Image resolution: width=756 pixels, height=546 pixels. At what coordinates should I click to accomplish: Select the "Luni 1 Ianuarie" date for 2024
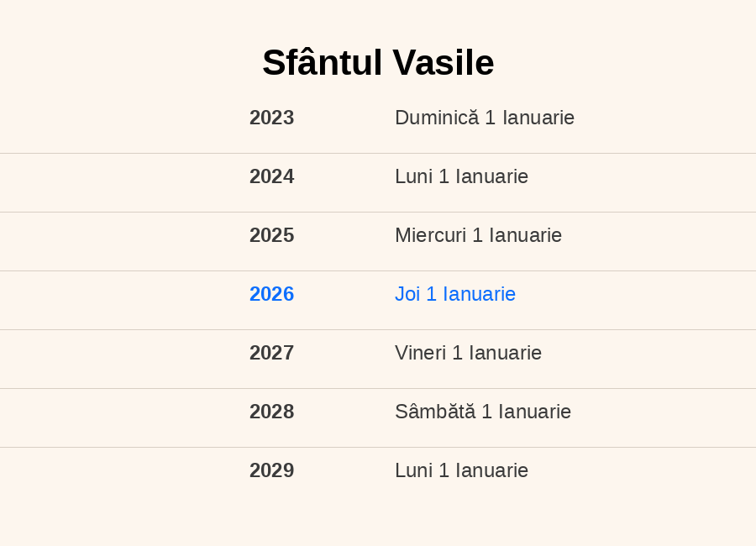[x=461, y=176]
